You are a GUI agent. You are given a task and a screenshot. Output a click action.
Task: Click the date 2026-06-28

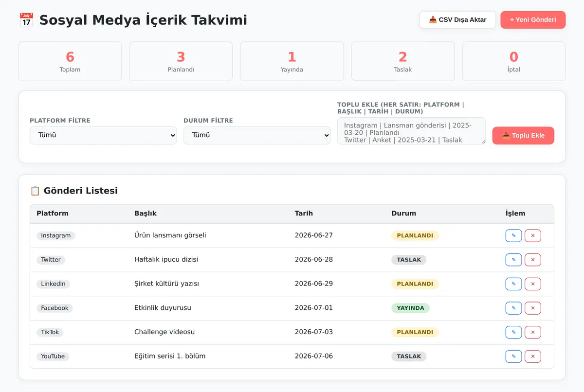pos(314,260)
